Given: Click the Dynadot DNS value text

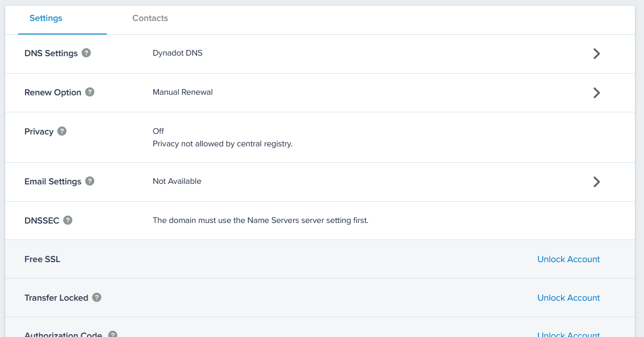Looking at the screenshot, I should (177, 53).
